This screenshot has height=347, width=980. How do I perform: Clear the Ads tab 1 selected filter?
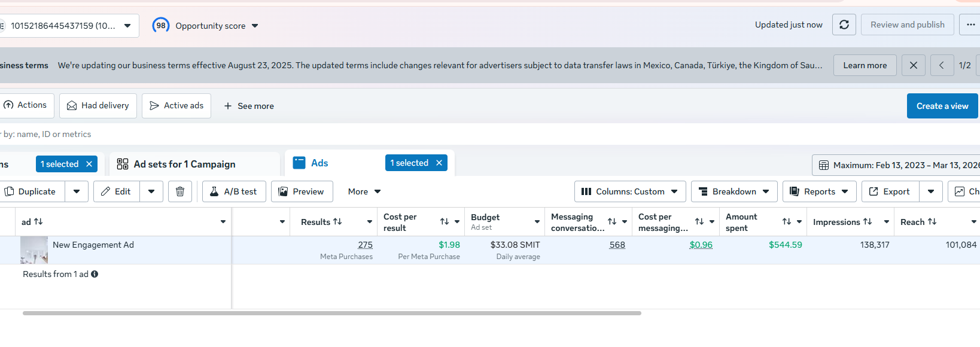(439, 163)
